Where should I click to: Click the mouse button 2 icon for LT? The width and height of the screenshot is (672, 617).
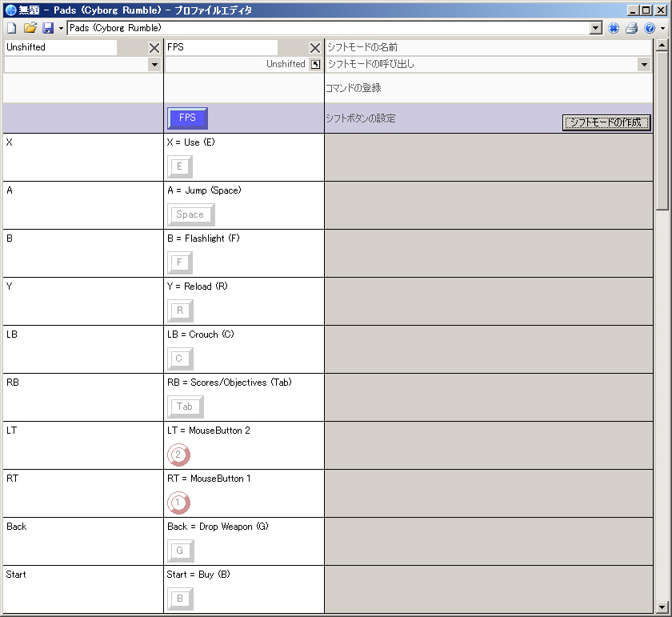(178, 455)
